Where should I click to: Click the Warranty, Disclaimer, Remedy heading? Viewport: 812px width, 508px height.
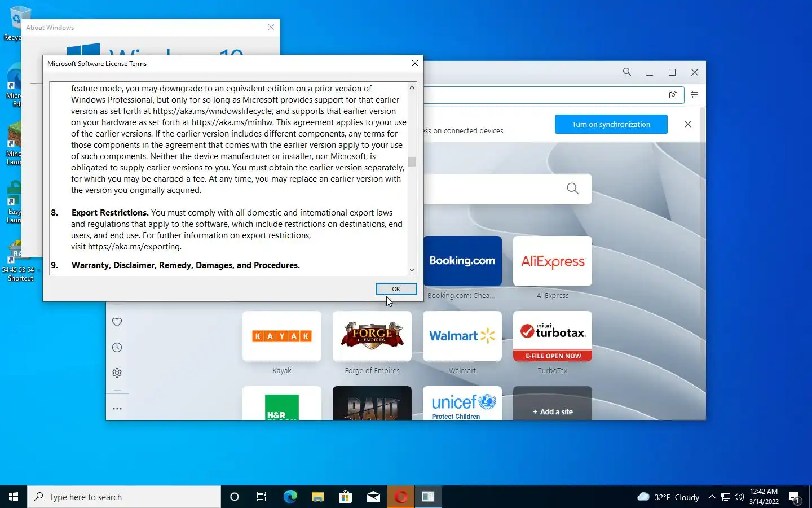(x=186, y=265)
